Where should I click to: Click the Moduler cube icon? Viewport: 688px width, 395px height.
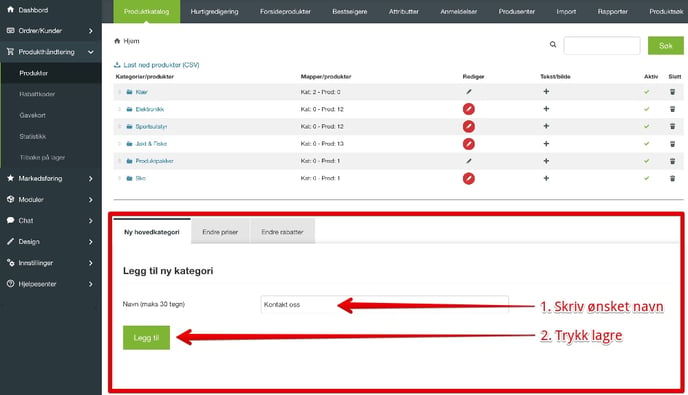[11, 199]
